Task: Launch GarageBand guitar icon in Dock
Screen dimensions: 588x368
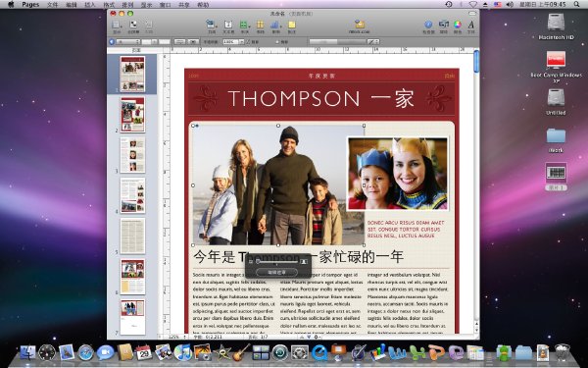Action: click(x=241, y=352)
